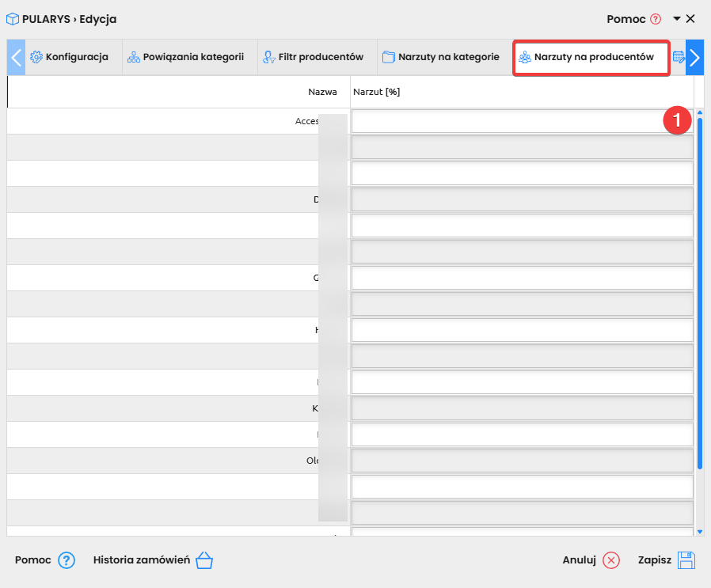
Task: Select the Filtr producentów tab
Action: [313, 57]
